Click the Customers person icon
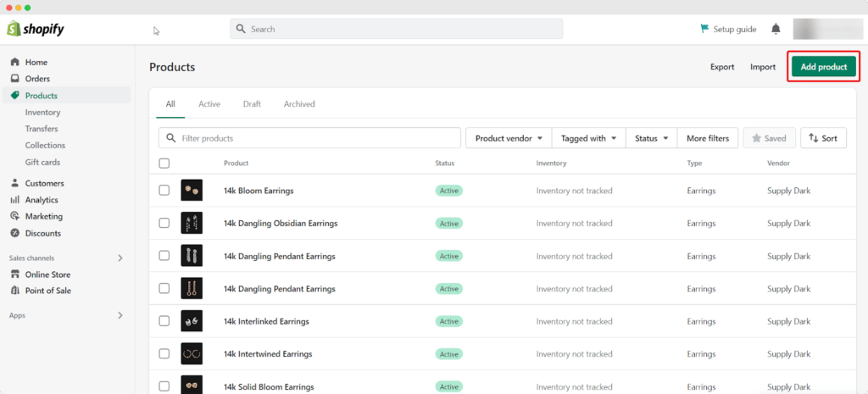The image size is (868, 394). click(x=15, y=183)
